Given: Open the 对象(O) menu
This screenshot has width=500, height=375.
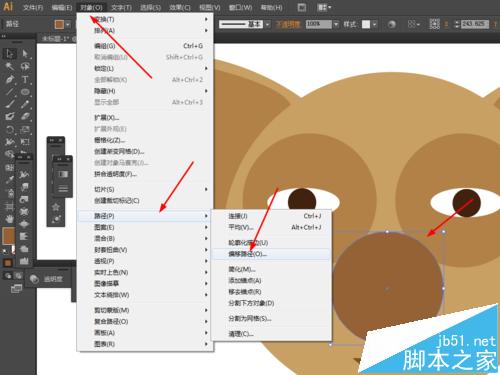Looking at the screenshot, I should (x=91, y=7).
